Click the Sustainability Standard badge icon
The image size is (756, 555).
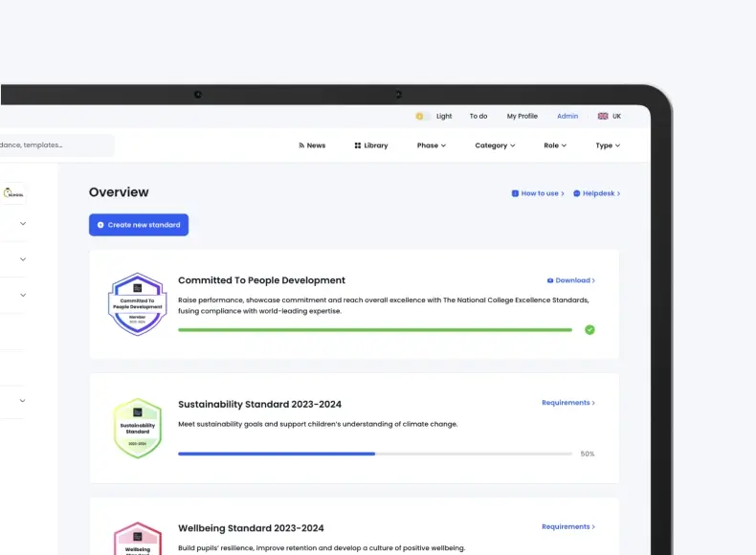137,428
